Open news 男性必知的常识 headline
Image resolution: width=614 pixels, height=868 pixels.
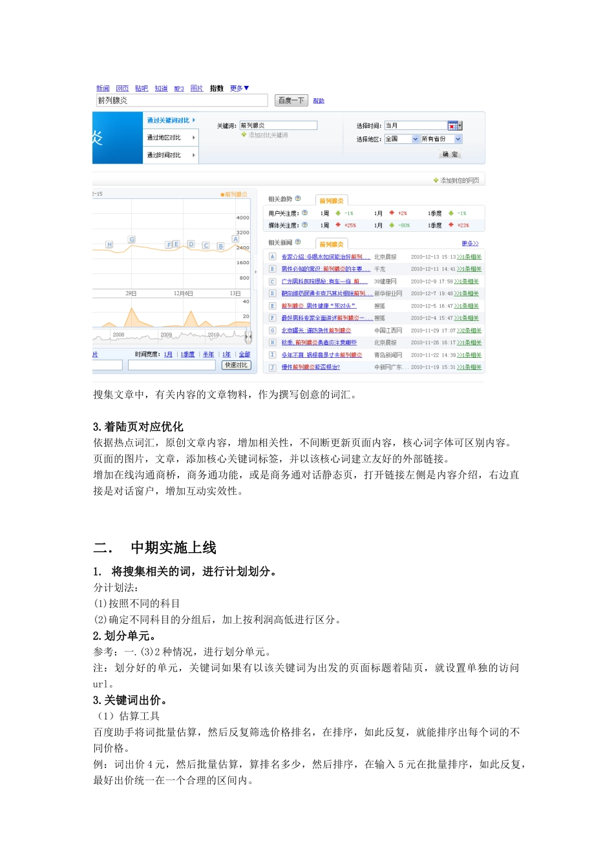tap(326, 269)
